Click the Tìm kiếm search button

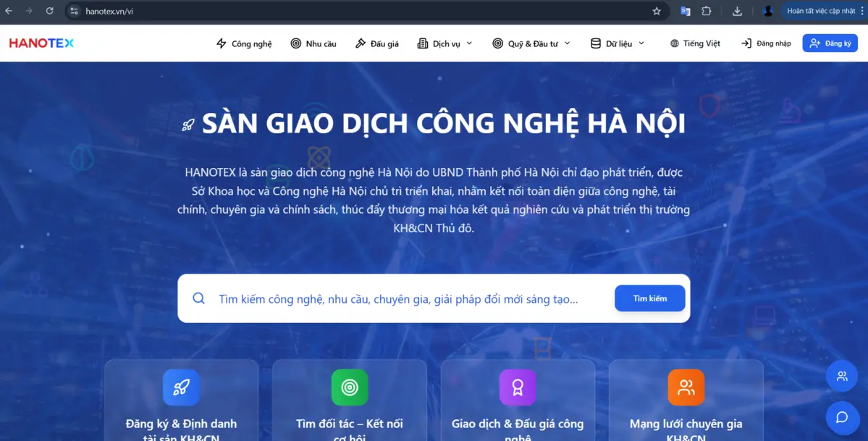[650, 298]
